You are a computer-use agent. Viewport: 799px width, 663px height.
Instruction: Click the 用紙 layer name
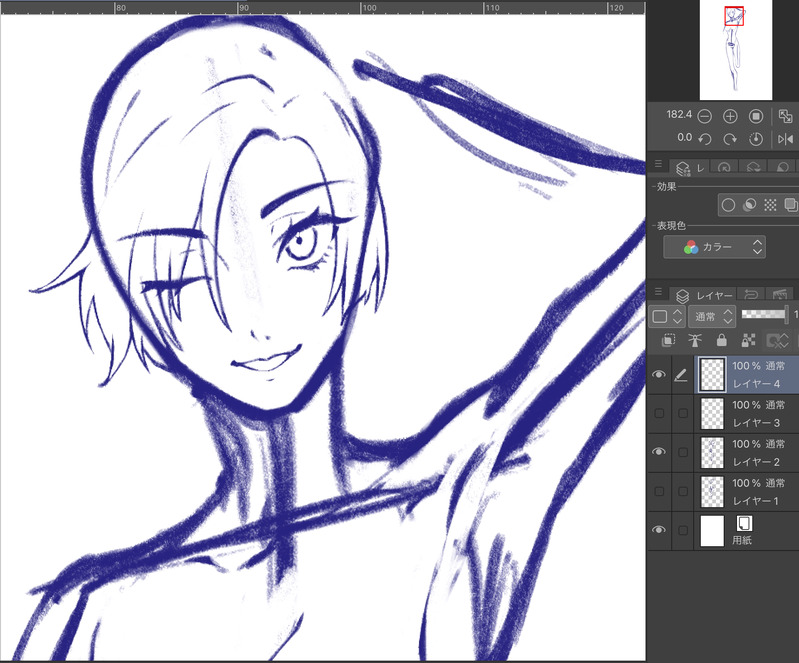point(742,540)
